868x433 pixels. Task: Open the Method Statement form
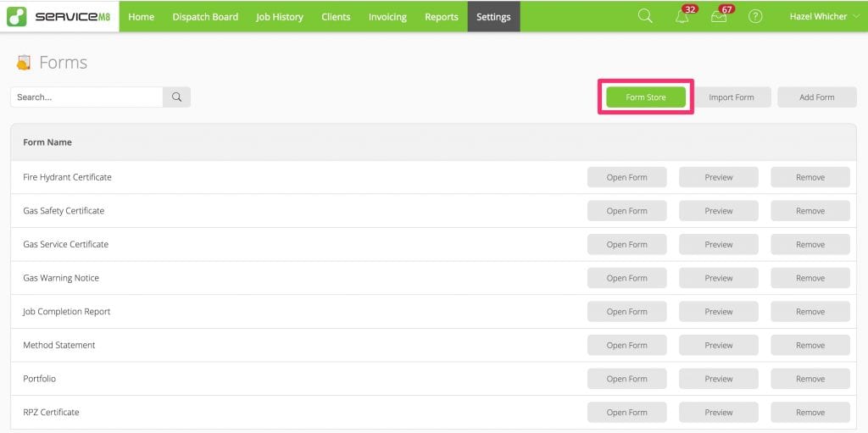point(626,345)
